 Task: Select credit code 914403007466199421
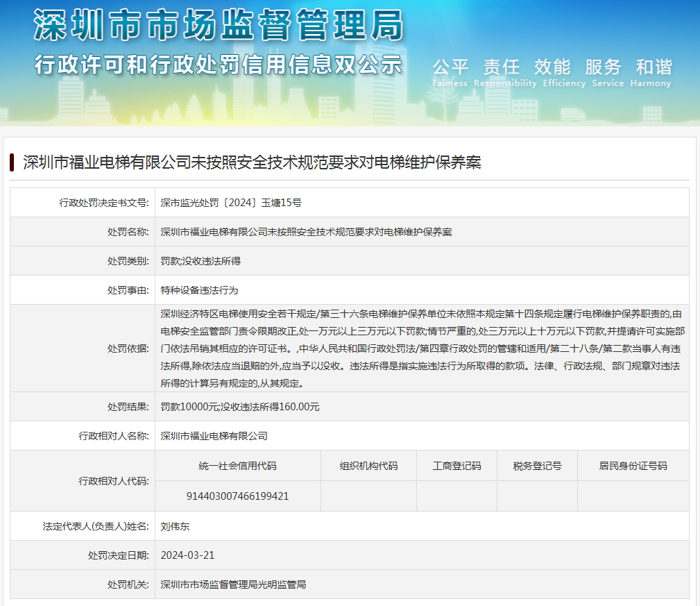click(237, 496)
